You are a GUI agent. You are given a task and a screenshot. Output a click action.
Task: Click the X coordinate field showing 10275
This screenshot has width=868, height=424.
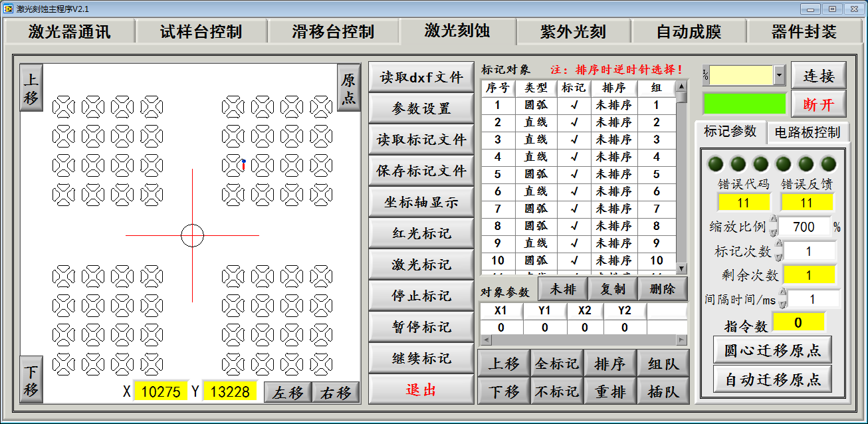point(161,391)
